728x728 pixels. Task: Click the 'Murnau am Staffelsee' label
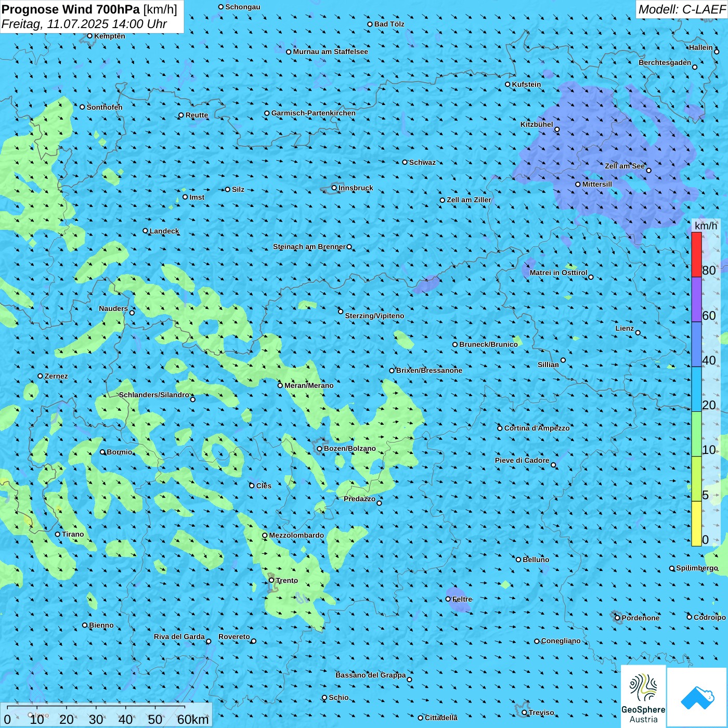coord(330,51)
